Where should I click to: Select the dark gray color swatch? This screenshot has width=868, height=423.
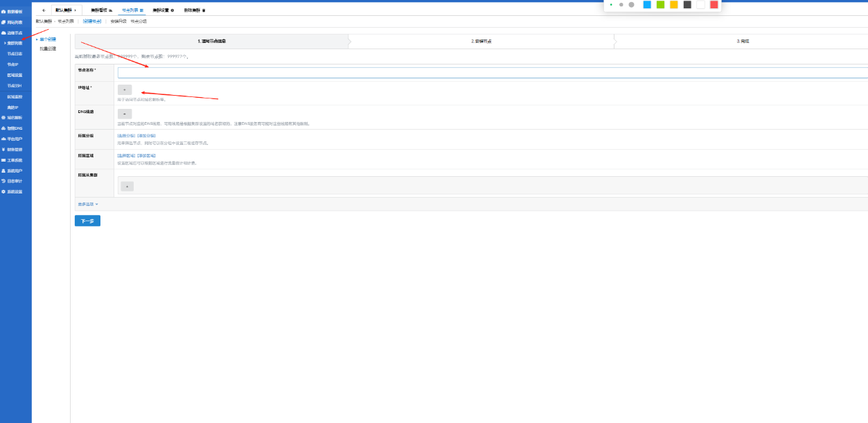(x=687, y=4)
